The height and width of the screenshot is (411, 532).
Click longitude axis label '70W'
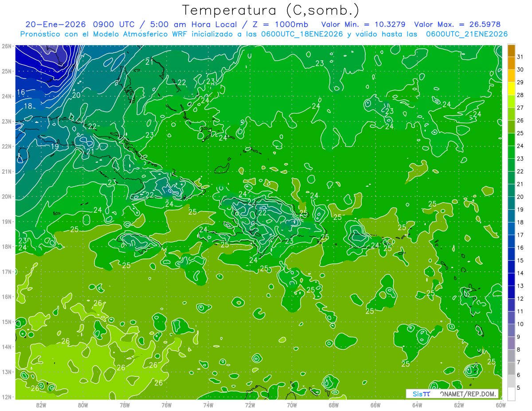pos(292,405)
